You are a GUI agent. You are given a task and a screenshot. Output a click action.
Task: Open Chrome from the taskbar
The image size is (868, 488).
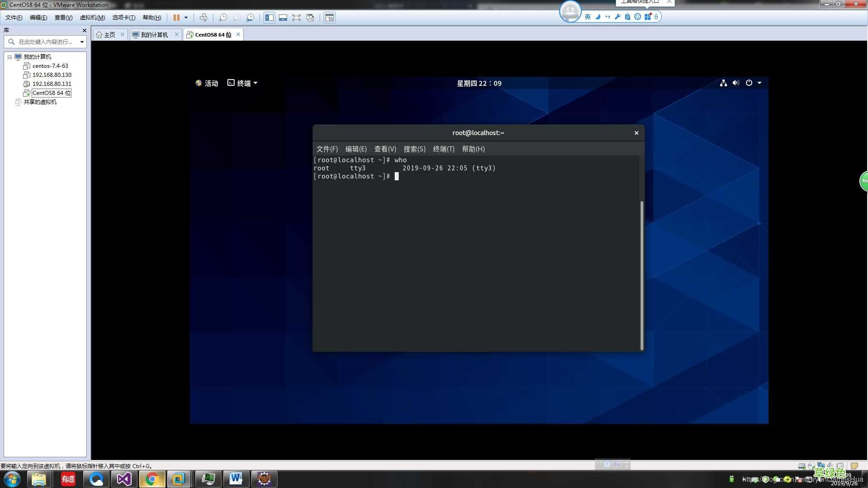click(152, 479)
